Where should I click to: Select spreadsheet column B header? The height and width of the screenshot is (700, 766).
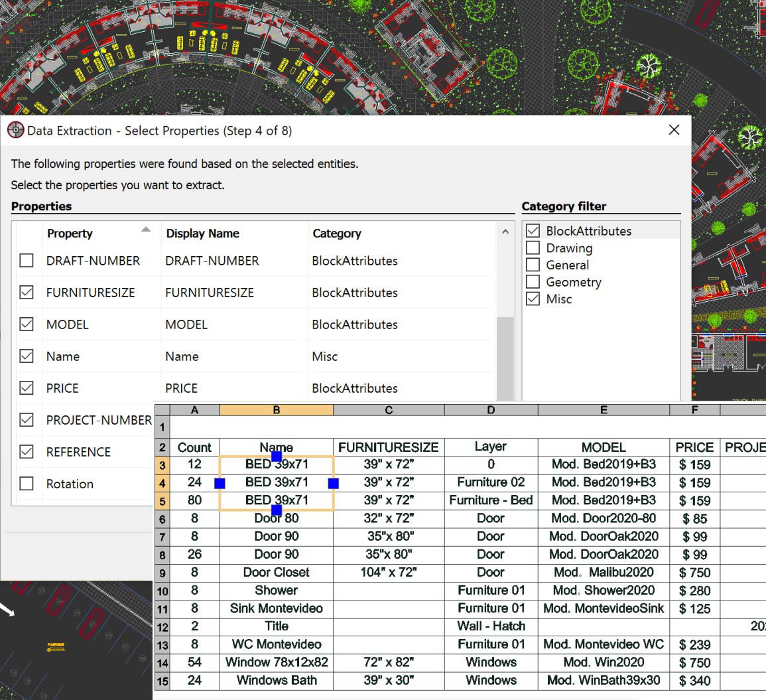[x=276, y=409]
